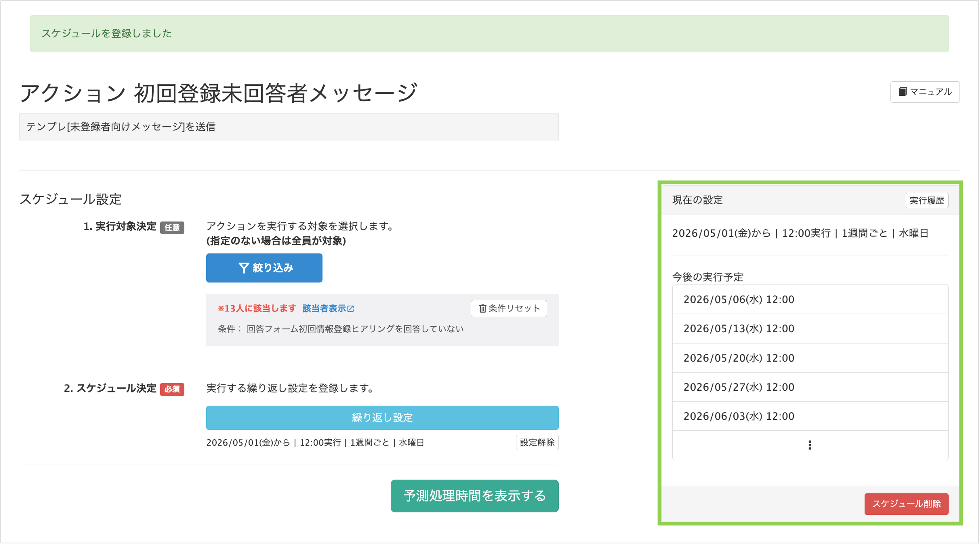Click 予測処理時間を表示する button
Screen dimensions: 980x544
click(x=474, y=496)
